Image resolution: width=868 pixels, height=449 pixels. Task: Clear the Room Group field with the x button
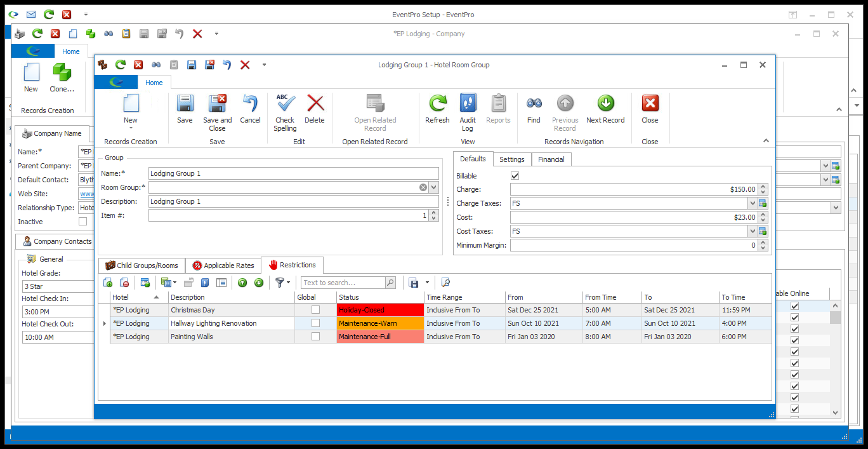[423, 187]
